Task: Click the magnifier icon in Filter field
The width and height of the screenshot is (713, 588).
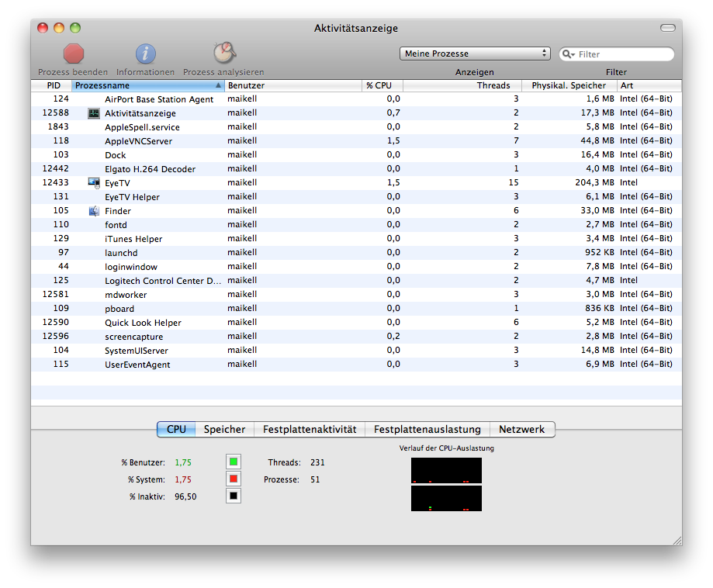Action: point(569,54)
